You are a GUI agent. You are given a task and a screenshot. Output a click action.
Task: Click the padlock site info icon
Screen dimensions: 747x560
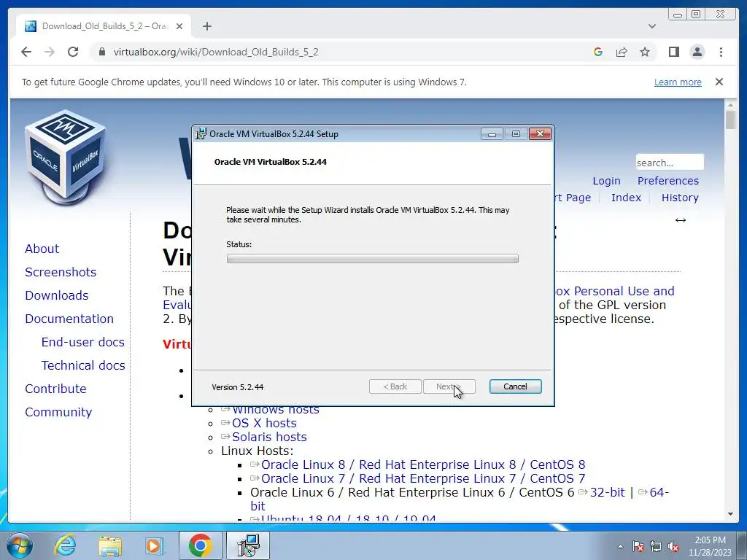[x=101, y=52]
